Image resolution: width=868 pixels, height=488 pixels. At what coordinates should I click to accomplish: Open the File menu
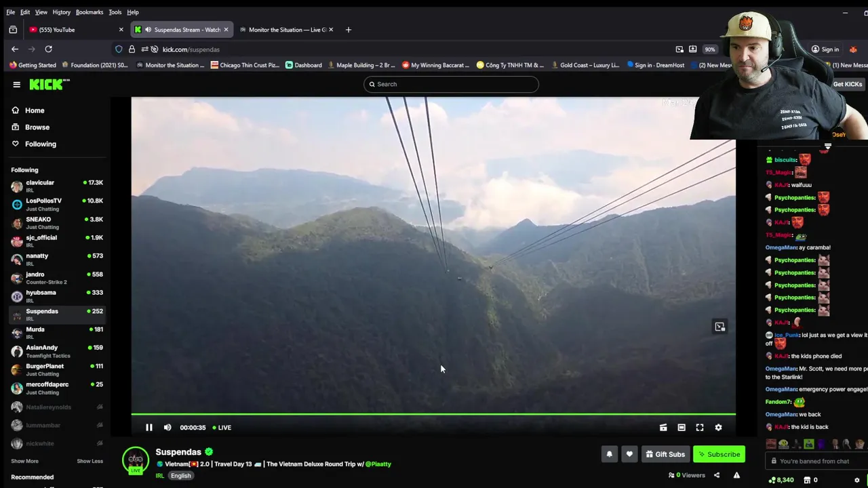point(11,12)
